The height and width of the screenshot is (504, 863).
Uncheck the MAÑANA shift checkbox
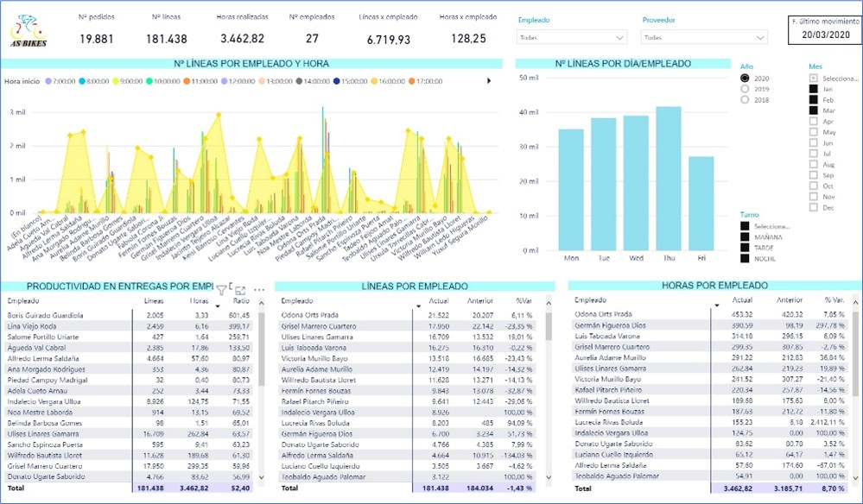click(x=745, y=236)
